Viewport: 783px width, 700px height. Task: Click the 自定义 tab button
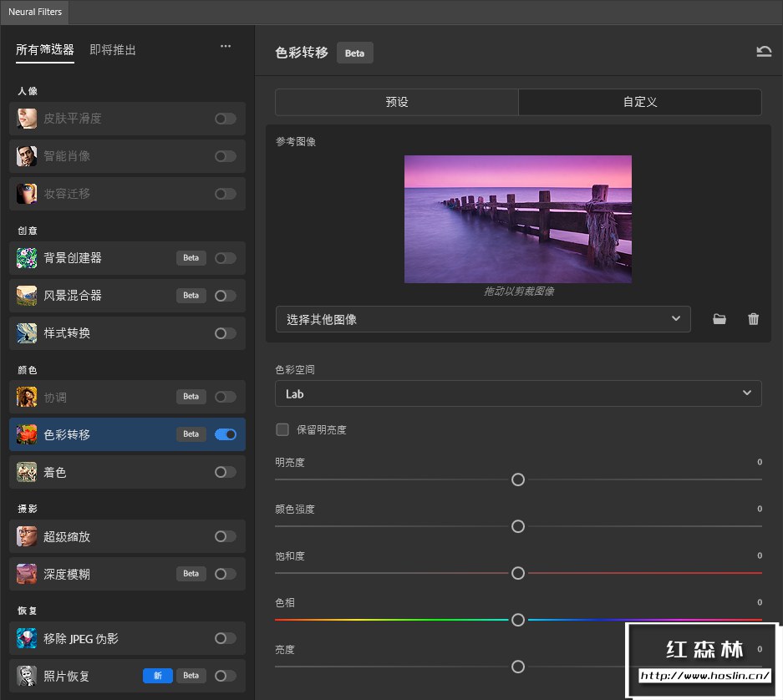(640, 102)
